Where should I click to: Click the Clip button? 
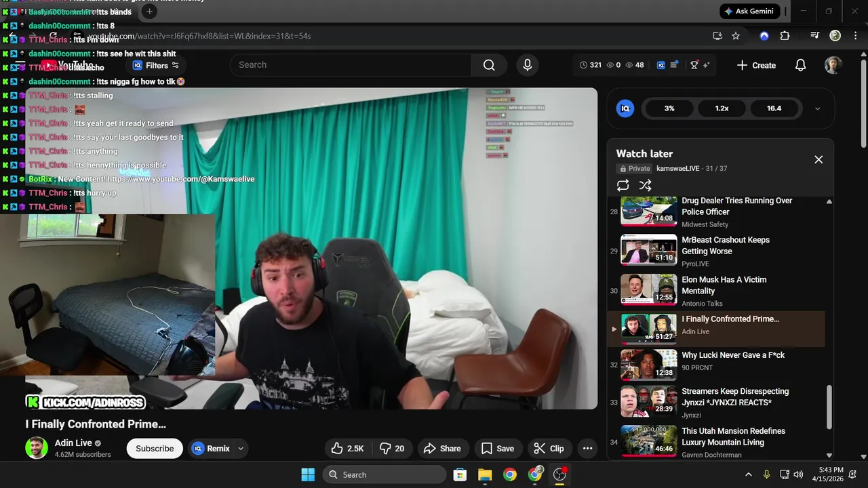[x=549, y=448]
